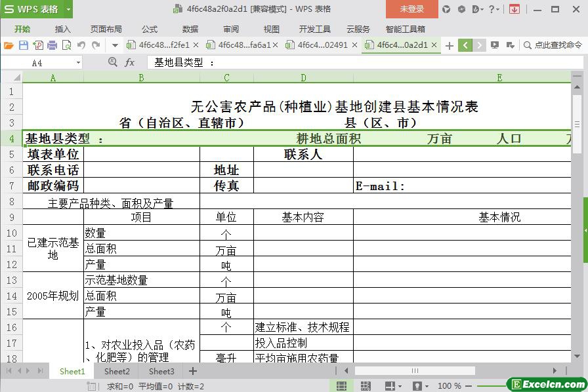Screen dimensions: 588x392
Task: Select column B header
Action: pos(141,77)
